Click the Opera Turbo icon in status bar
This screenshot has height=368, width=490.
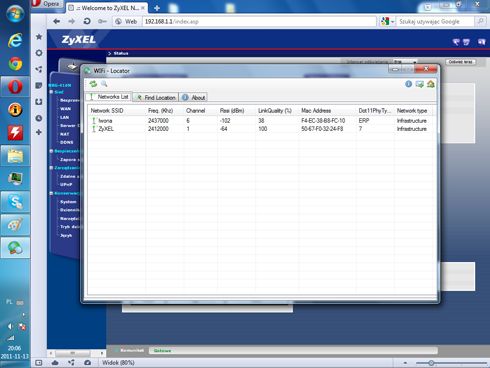tap(87, 363)
